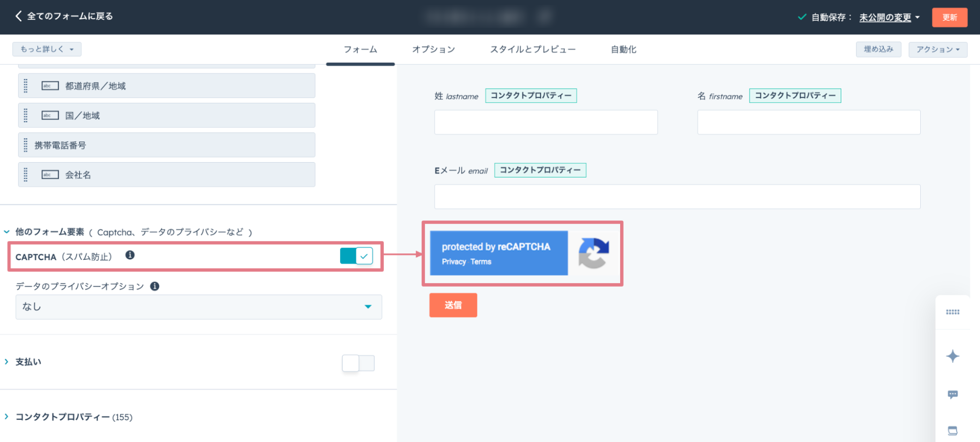Click the Eメール email input field
The width and height of the screenshot is (980, 442).
pos(677,196)
